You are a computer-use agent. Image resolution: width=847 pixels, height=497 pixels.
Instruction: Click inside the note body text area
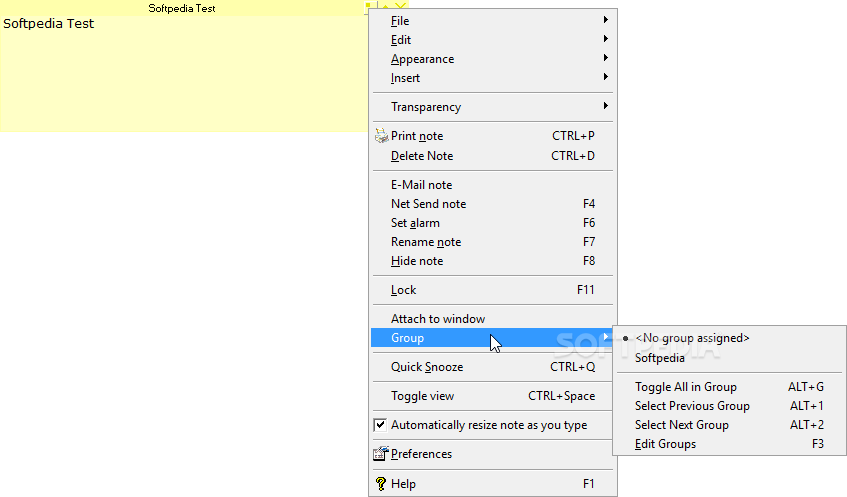coord(184,76)
